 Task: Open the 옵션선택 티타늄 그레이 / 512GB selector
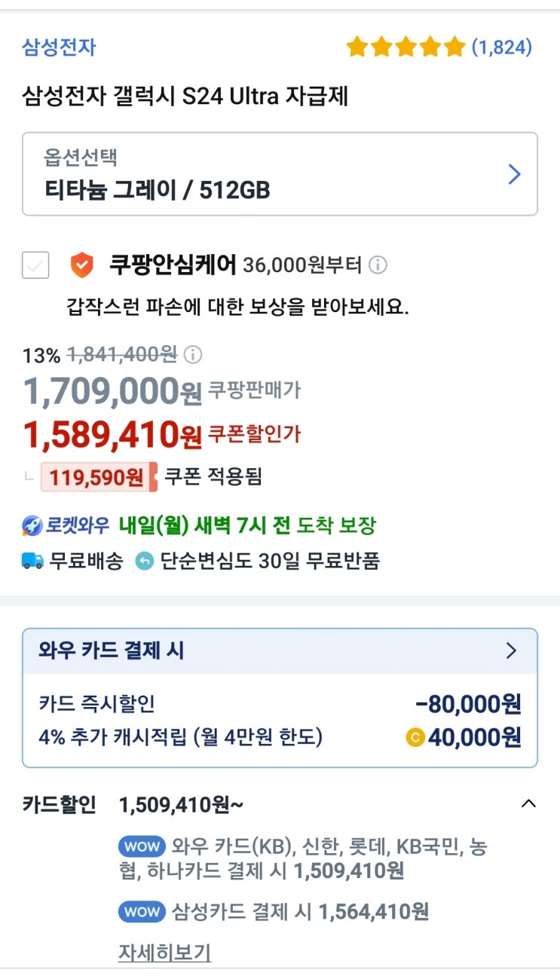click(280, 174)
